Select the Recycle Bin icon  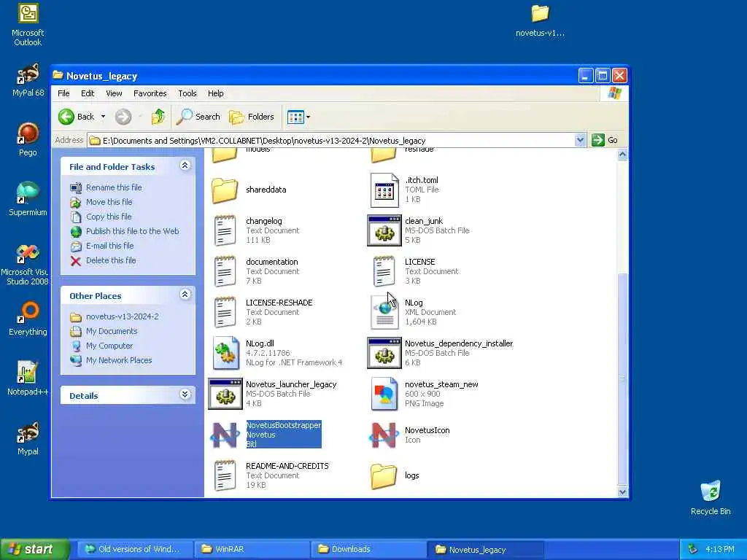711,497
